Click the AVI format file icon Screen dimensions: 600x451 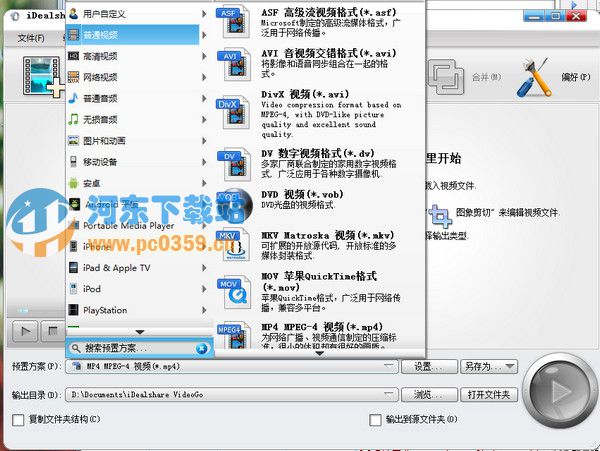coord(235,64)
